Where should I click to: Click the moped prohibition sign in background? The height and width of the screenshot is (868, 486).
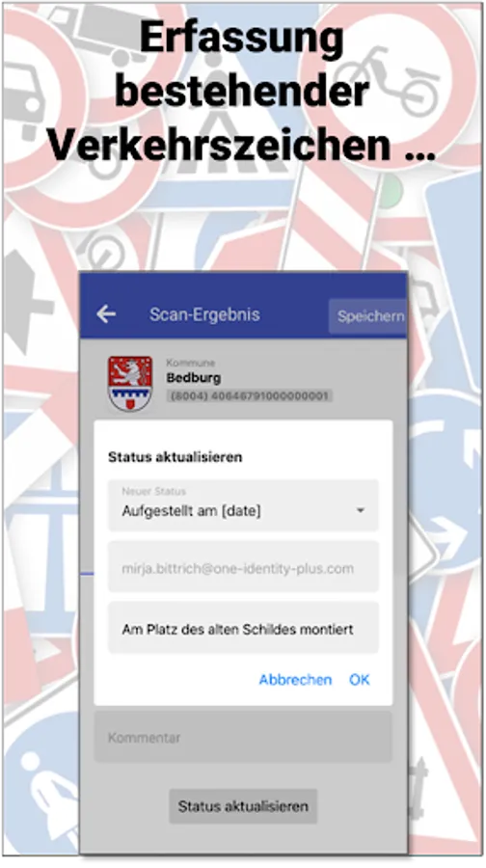point(388,77)
